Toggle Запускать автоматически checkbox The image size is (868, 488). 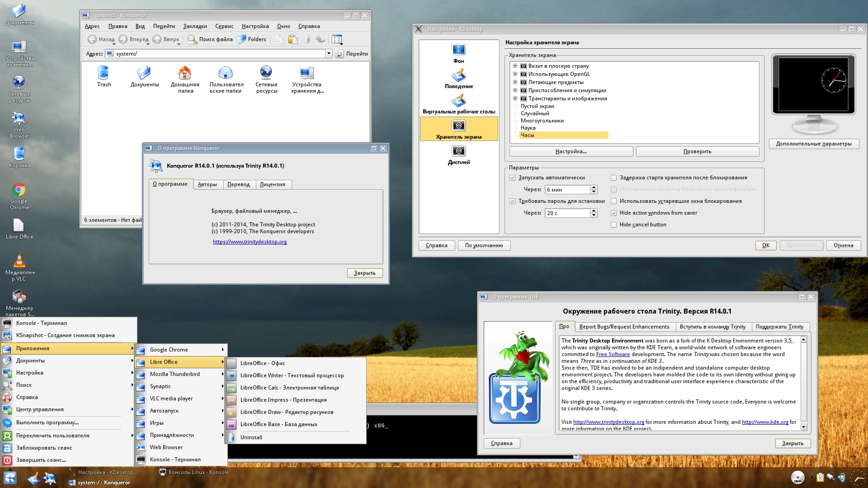[512, 178]
